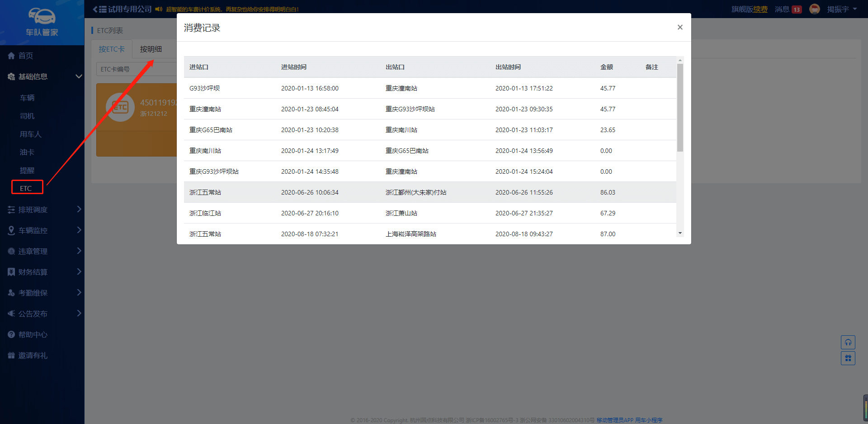This screenshot has height=424, width=868.
Task: Click the user avatar in top bar
Action: [814, 9]
